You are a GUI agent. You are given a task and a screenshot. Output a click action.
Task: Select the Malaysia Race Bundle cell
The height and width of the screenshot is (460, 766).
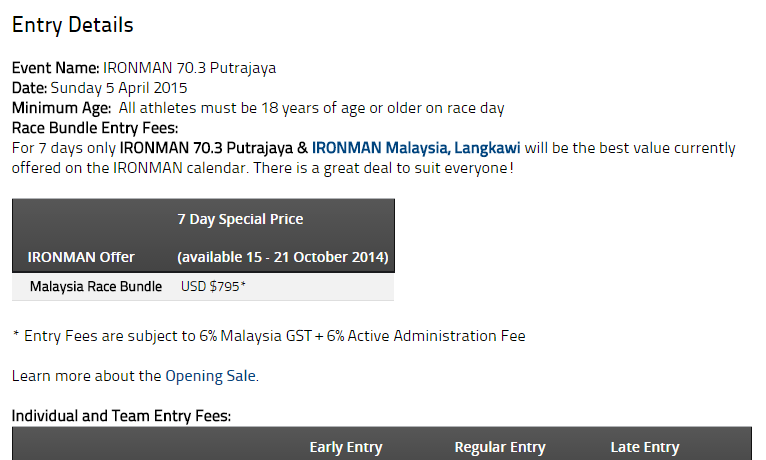tap(96, 287)
